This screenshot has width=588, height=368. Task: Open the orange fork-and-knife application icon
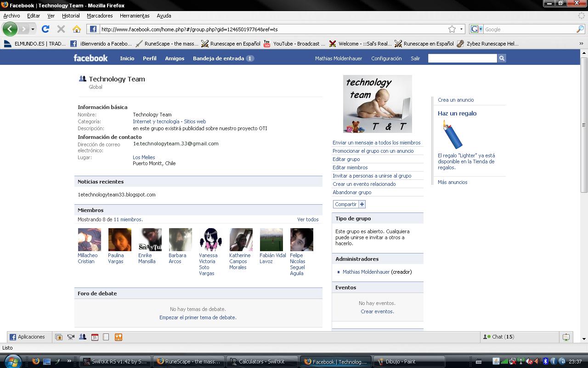tap(118, 337)
